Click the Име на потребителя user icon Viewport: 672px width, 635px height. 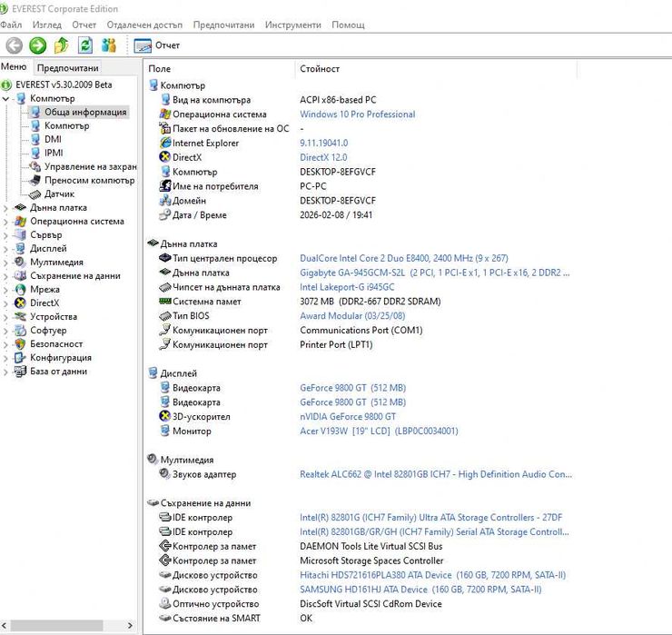165,186
